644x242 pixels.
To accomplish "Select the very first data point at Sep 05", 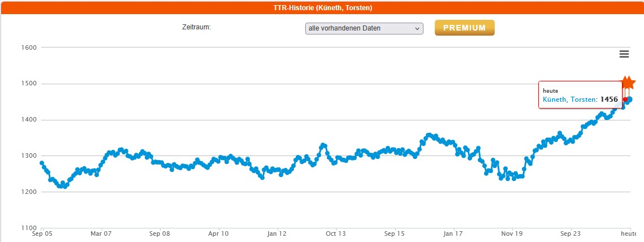I will [42, 163].
